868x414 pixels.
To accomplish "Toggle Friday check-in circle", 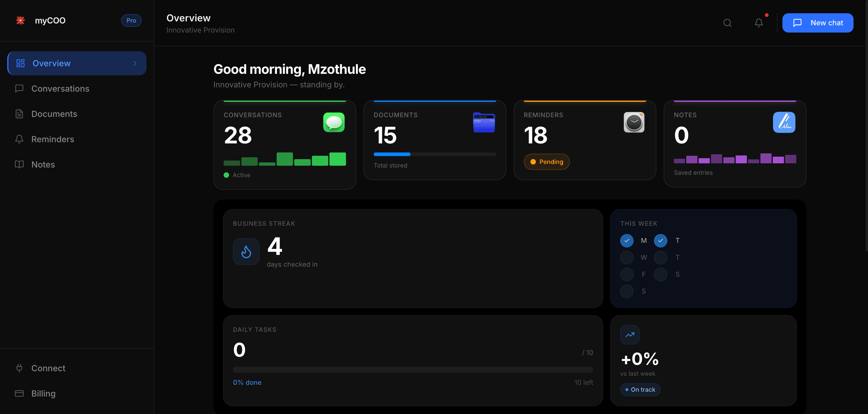I will [x=627, y=274].
